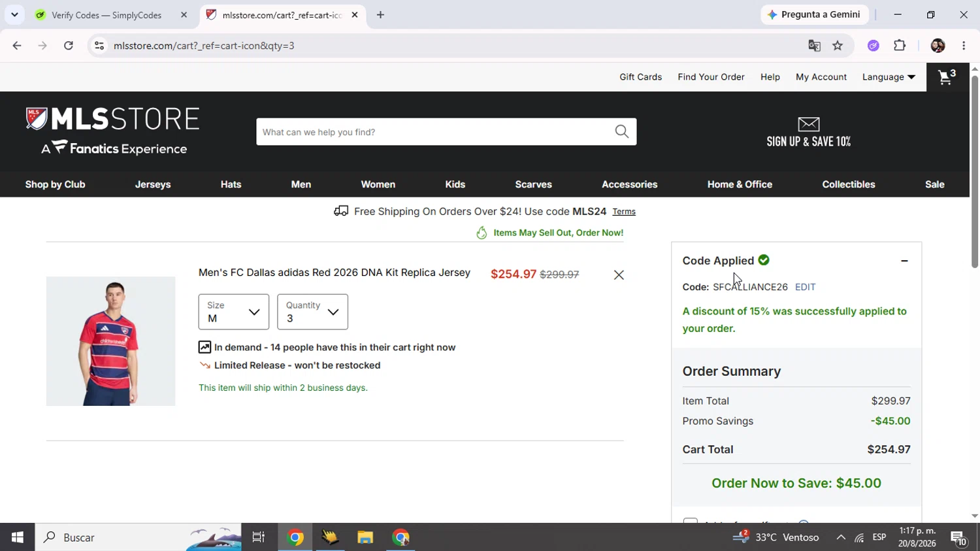
Task: Collapse the Code Applied panel
Action: click(904, 261)
